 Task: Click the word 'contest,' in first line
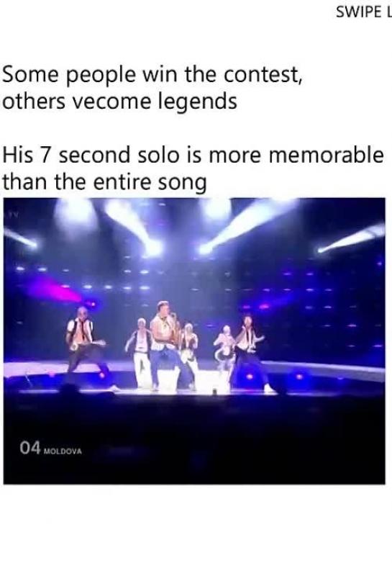[263, 75]
